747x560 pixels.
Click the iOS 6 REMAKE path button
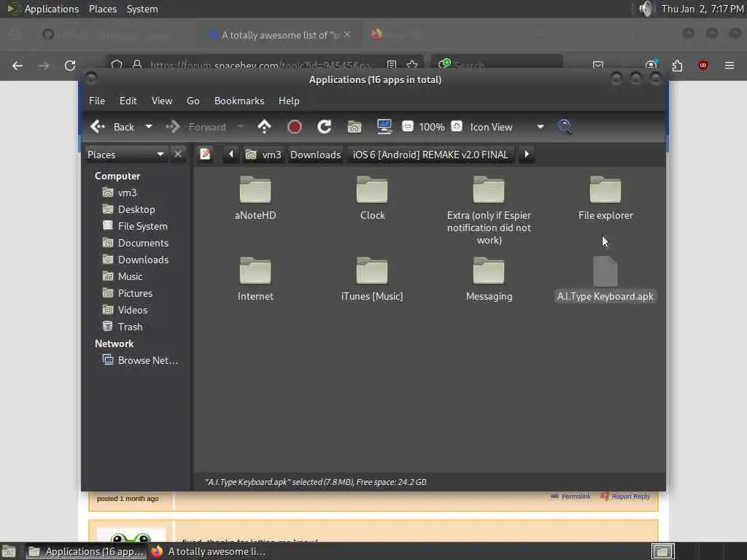coord(430,155)
